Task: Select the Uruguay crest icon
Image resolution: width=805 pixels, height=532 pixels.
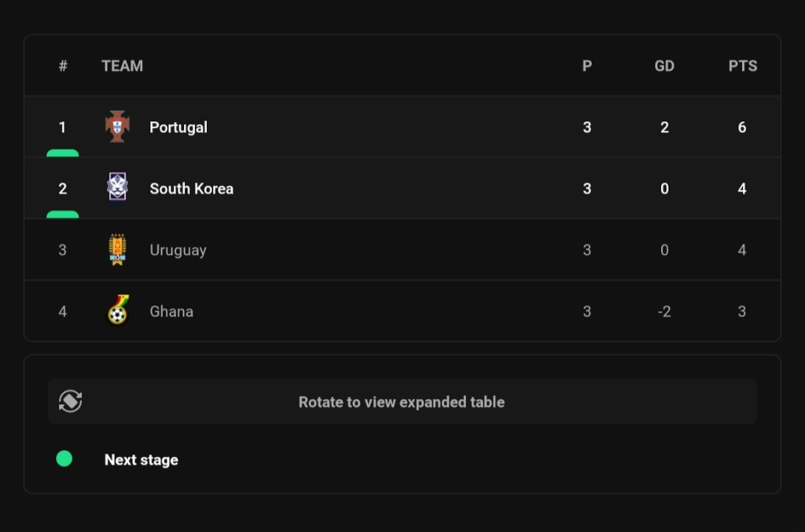Action: 118,250
